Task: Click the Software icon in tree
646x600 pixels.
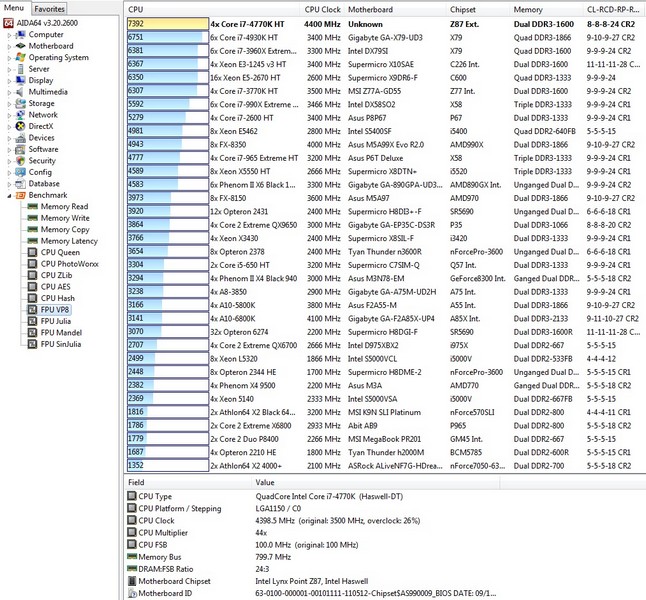Action: pos(21,149)
